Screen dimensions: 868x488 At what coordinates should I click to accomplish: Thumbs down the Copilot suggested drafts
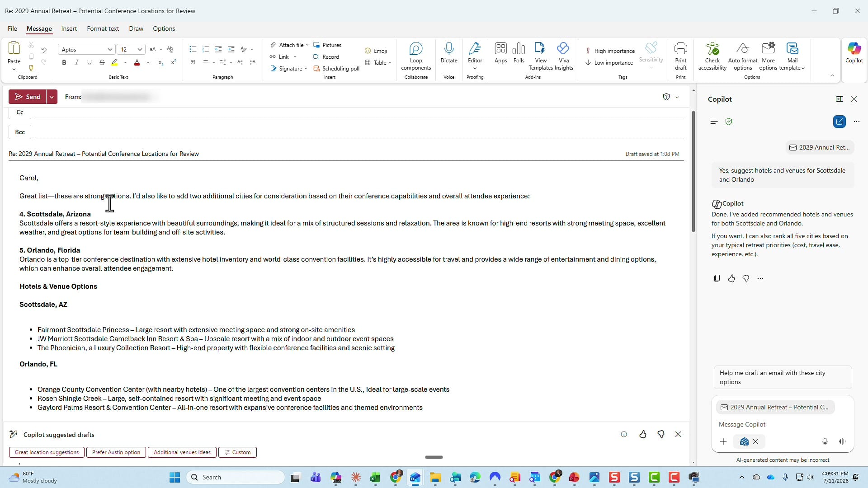tap(661, 434)
